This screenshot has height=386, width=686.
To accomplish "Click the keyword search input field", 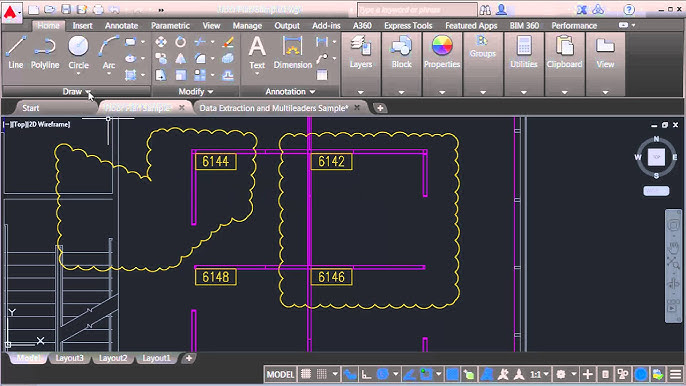I will coord(417,10).
